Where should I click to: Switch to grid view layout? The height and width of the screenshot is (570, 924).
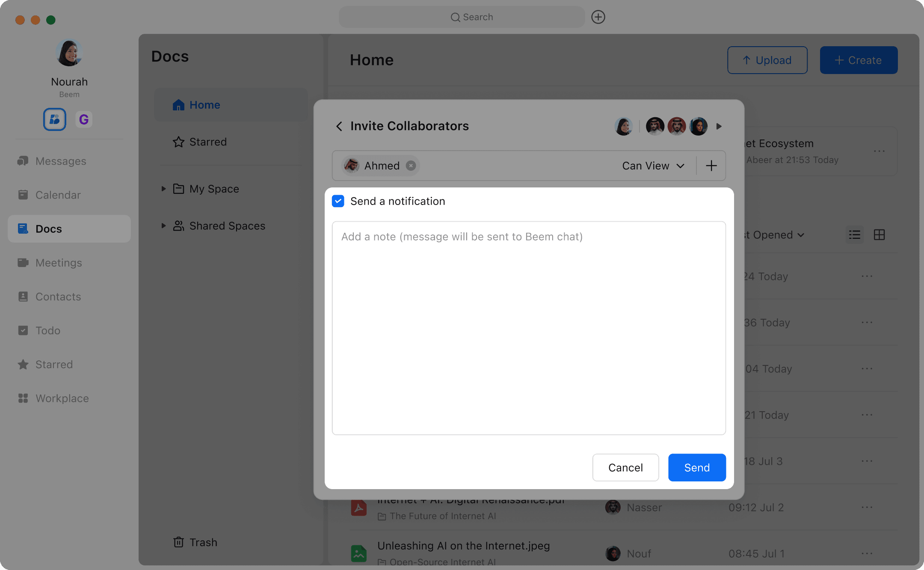(x=879, y=235)
